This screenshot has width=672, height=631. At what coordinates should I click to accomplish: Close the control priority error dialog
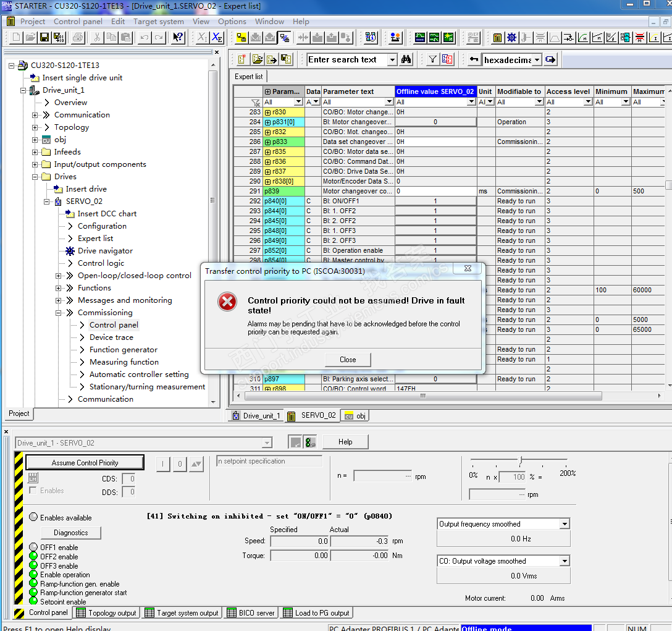coord(348,360)
